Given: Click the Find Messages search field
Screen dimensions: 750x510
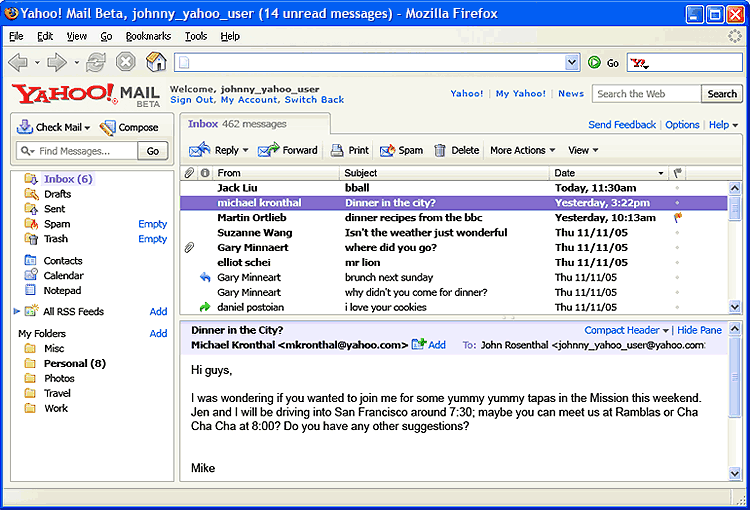Looking at the screenshot, I should (x=78, y=151).
